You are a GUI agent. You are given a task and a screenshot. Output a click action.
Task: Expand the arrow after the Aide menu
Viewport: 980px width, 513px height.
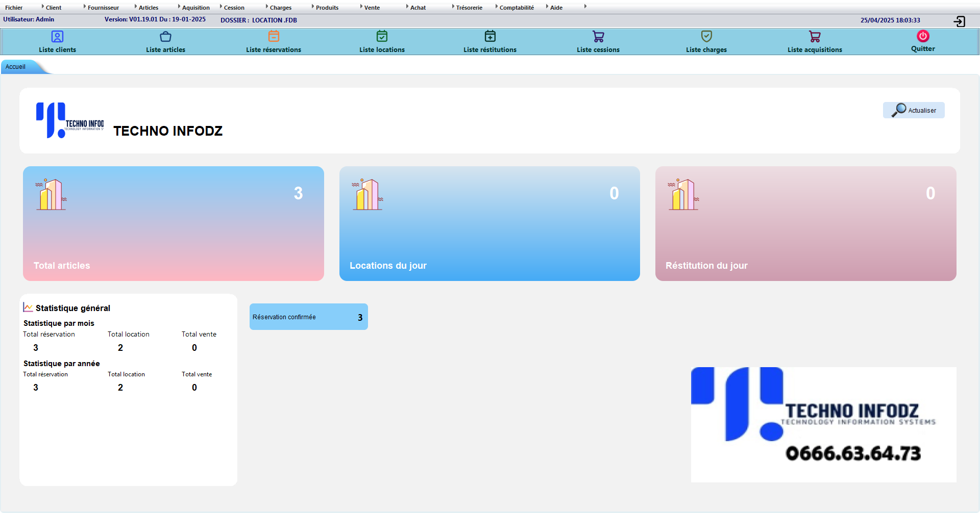pos(585,7)
